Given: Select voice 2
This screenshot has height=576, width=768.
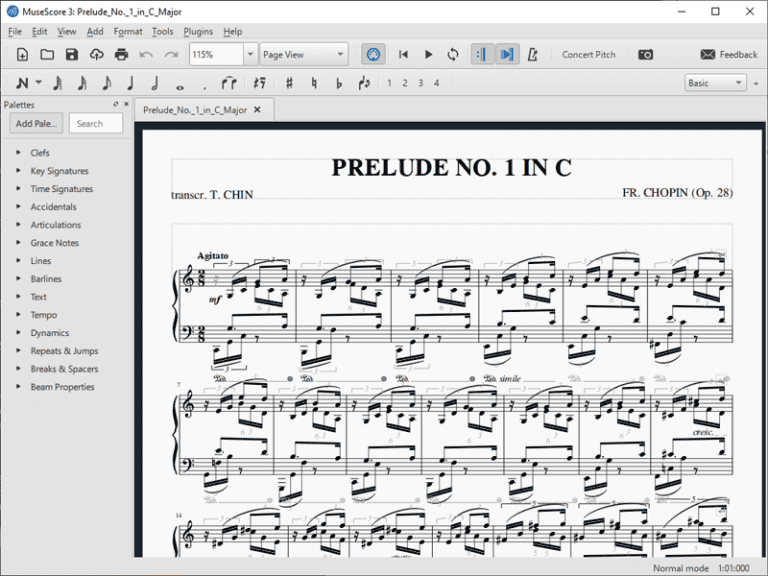Looking at the screenshot, I should [x=405, y=83].
